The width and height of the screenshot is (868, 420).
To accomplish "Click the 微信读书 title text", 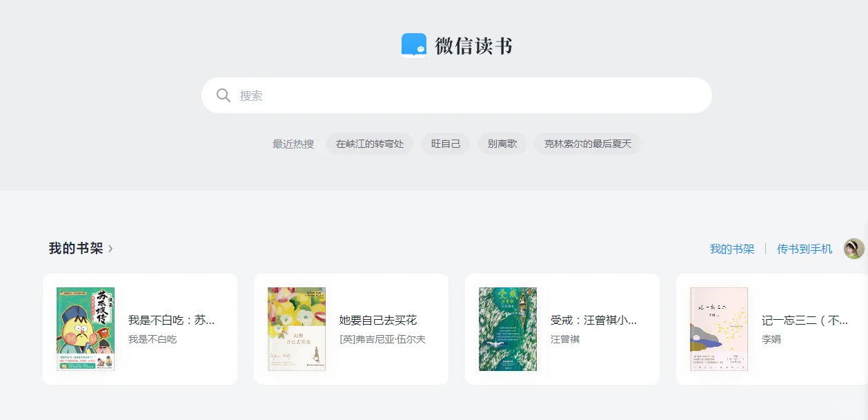I will (474, 46).
